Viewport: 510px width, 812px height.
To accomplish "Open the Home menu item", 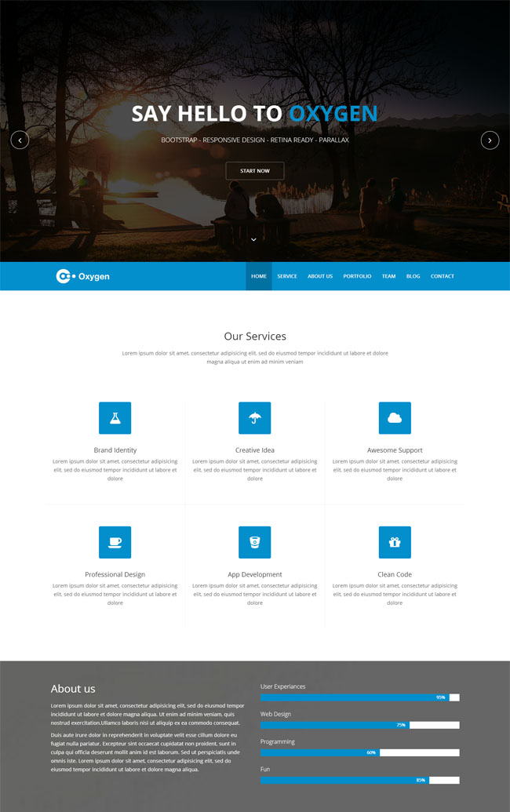I will [259, 276].
